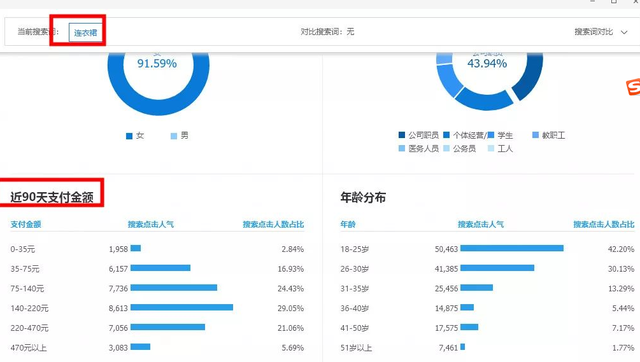Click the 7,736 popularity bar

[174, 288]
